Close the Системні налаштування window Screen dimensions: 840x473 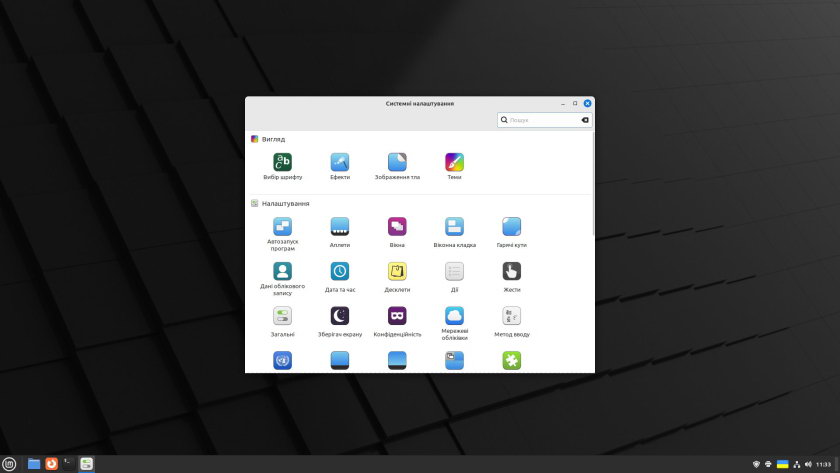(587, 103)
